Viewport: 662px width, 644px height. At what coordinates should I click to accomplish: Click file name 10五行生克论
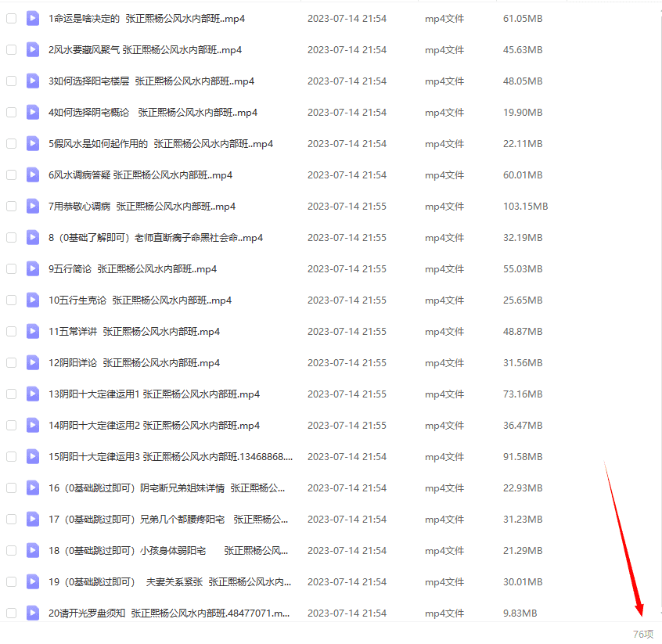(139, 300)
